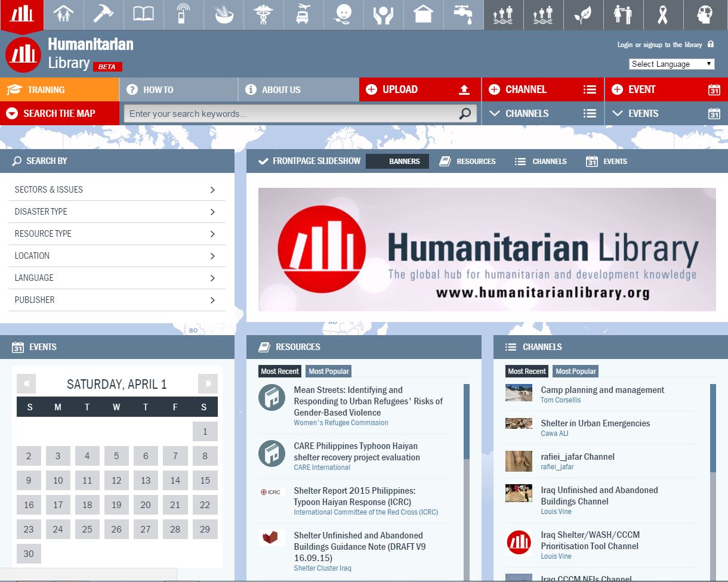Go to next month in calendar
728x582 pixels.
(208, 384)
